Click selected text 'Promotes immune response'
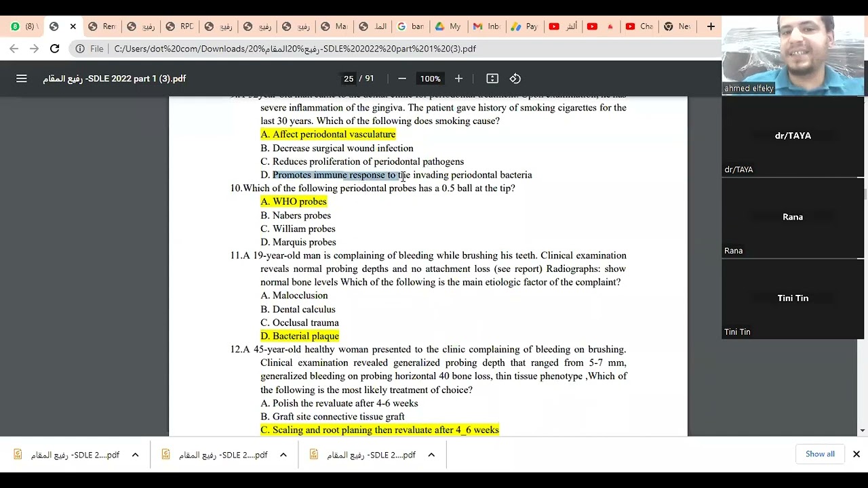The width and height of the screenshot is (868, 488). [328, 175]
